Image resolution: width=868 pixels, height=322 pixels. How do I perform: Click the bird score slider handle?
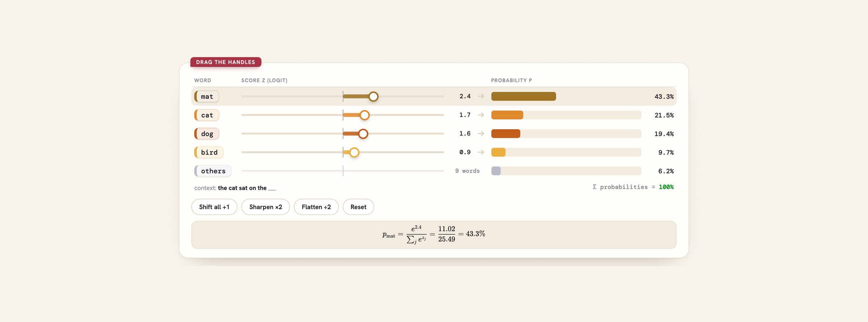tap(354, 152)
